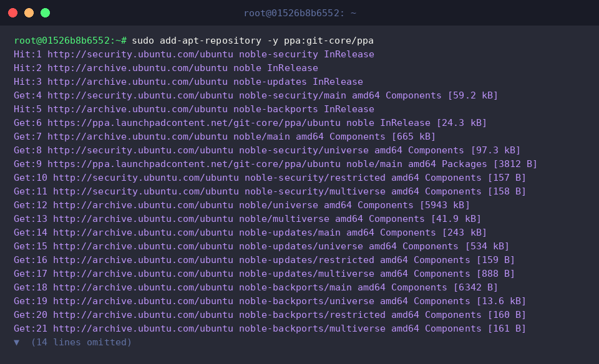The height and width of the screenshot is (364, 599).
Task: Click the Get:10 noble-security/restricted [157 B] line
Action: (270, 178)
